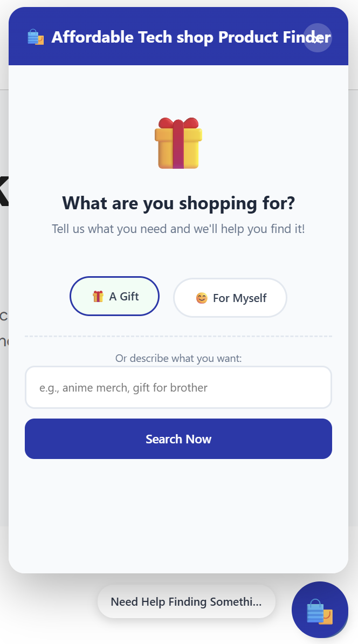Viewport: 358px width, 644px height.
Task: Choose the "For Myself" option
Action: pyautogui.click(x=230, y=298)
